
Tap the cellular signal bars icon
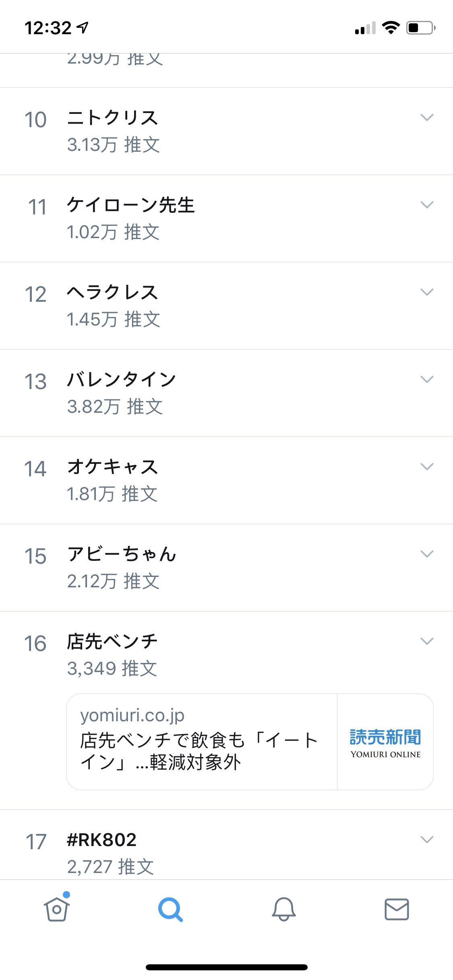365,28
